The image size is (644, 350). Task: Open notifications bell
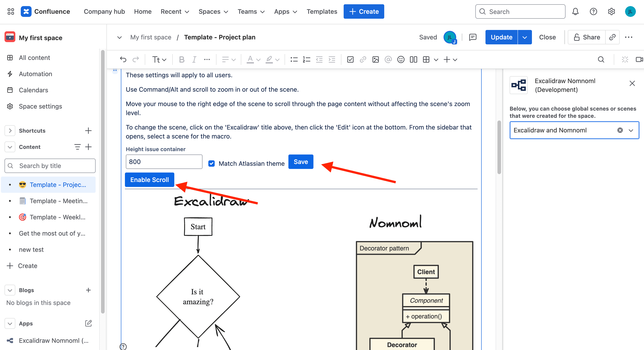click(x=575, y=11)
